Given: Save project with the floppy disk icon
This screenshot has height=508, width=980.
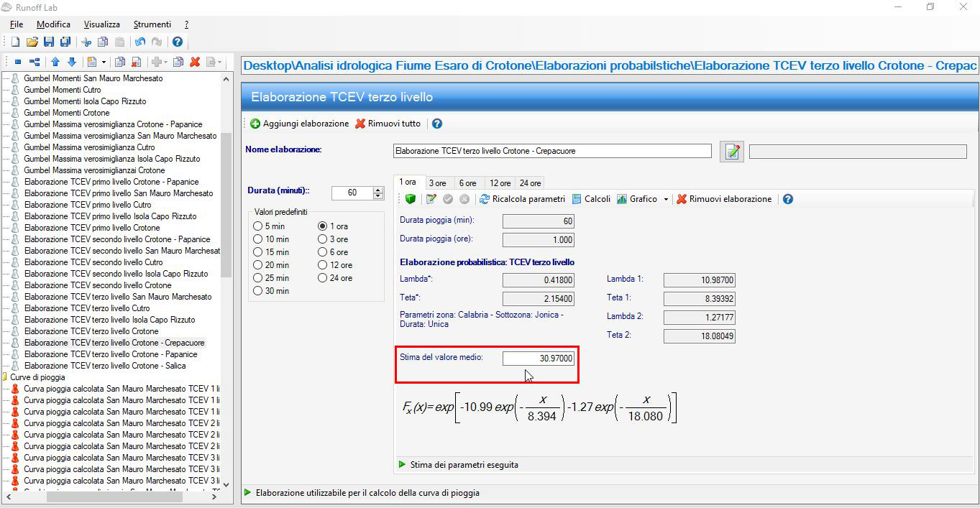Looking at the screenshot, I should pyautogui.click(x=49, y=42).
